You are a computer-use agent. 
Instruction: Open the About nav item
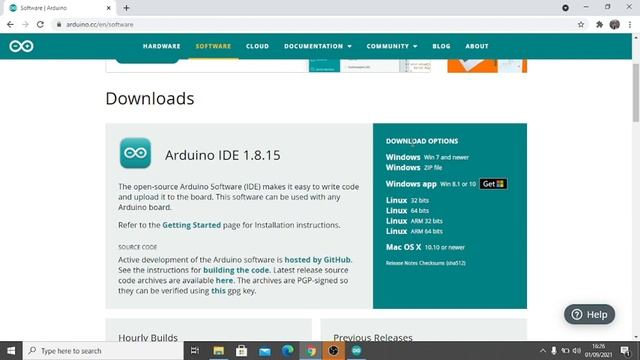point(477,46)
